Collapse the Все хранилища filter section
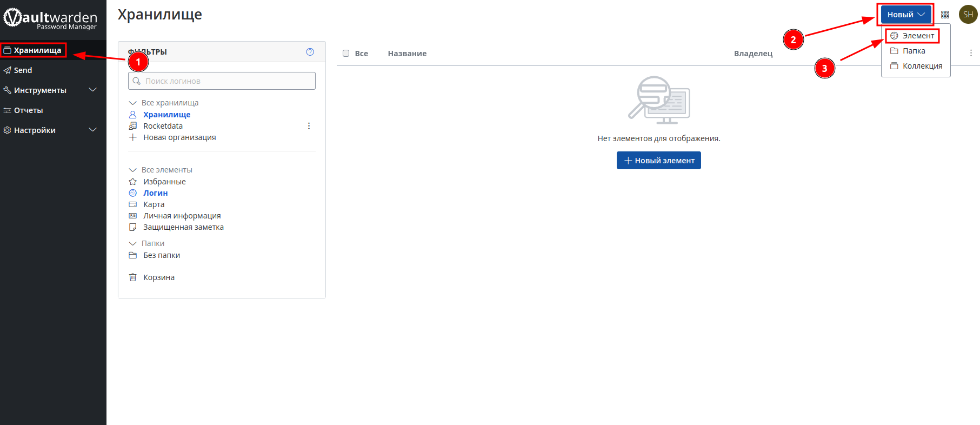980x425 pixels. pos(133,103)
